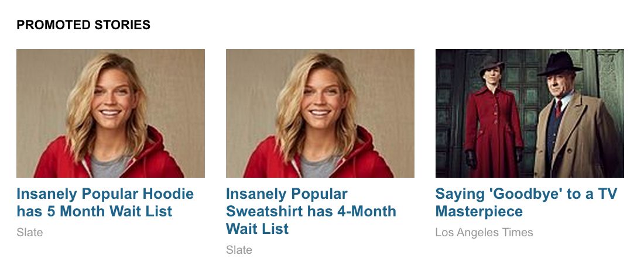Click the gray t-shirt in the second hoodie image

(320, 167)
